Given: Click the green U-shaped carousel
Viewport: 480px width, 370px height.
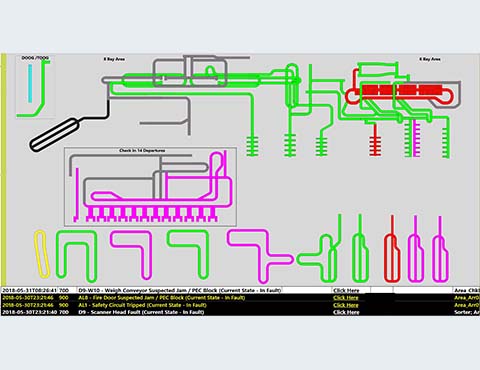Looking at the screenshot, I should pyautogui.click(x=76, y=255).
